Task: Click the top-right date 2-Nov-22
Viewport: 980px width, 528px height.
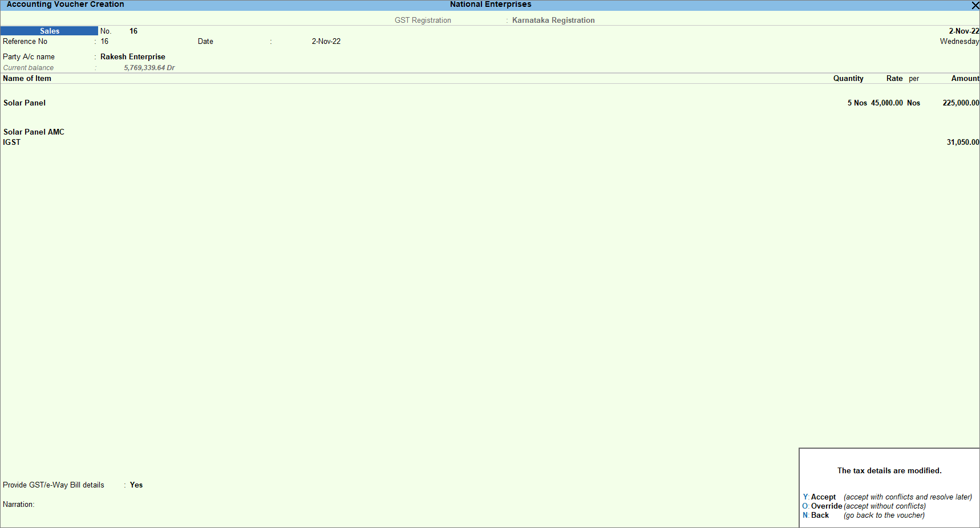Action: [964, 31]
